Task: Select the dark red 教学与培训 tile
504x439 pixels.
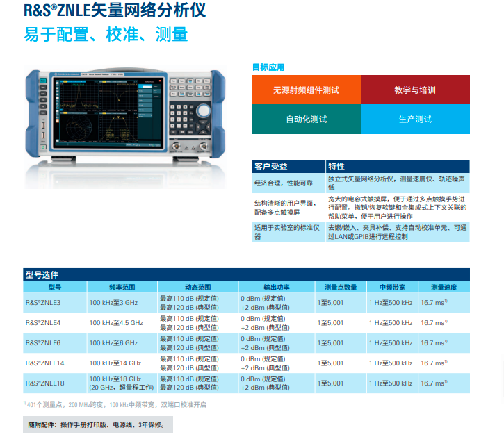Action: tap(415, 90)
